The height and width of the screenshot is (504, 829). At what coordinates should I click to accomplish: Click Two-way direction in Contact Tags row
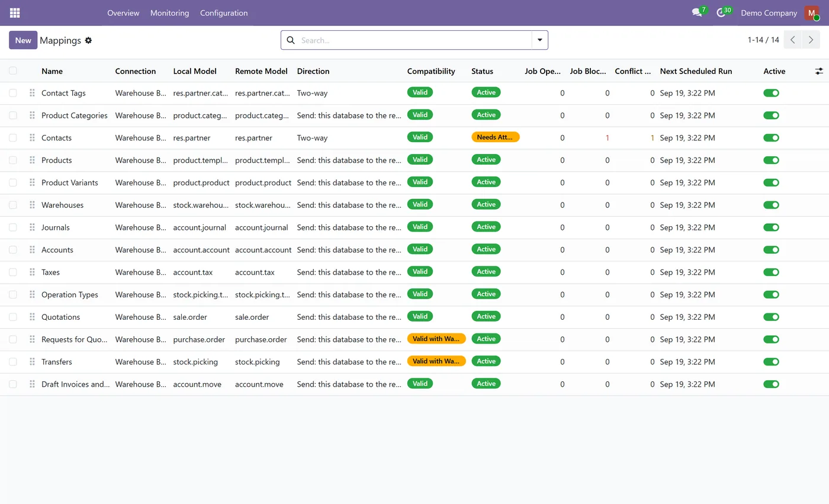point(312,93)
